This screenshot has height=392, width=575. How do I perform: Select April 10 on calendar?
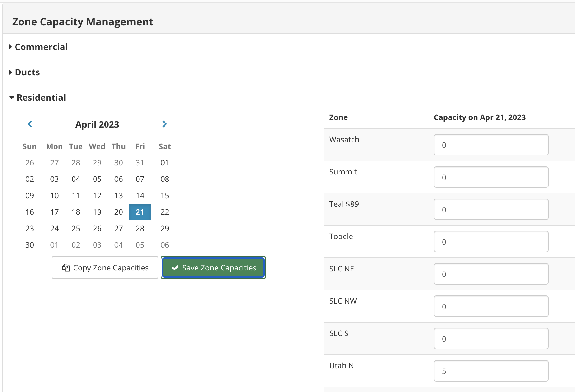pos(55,195)
